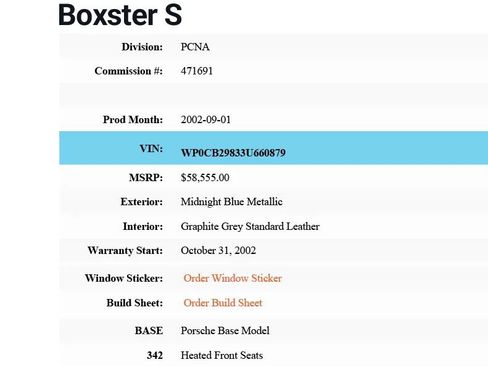The image size is (488, 366).
Task: Click the Prod Month value 2002-09-01
Action: (206, 120)
